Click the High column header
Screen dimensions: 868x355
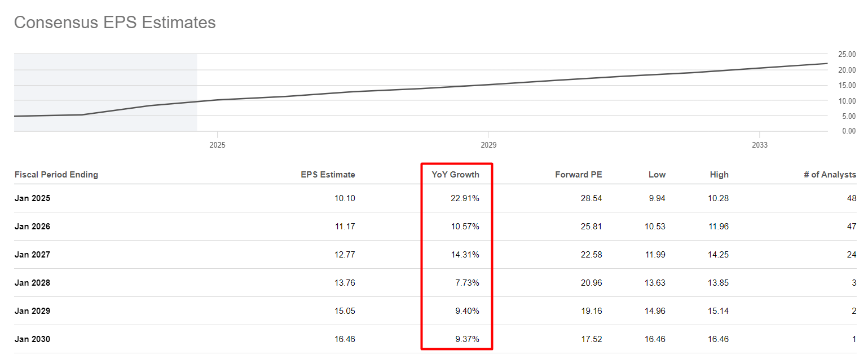point(719,175)
